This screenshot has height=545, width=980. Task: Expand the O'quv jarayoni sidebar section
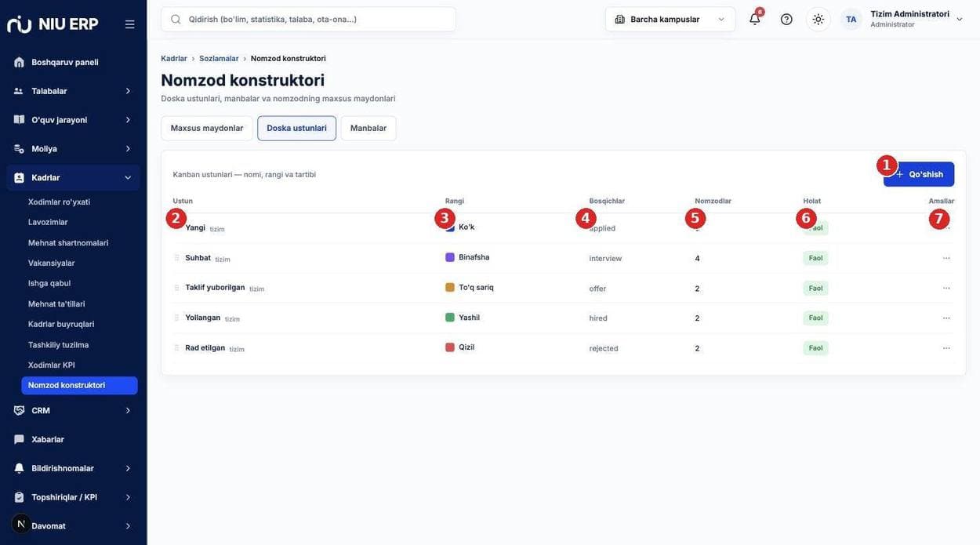(x=73, y=120)
